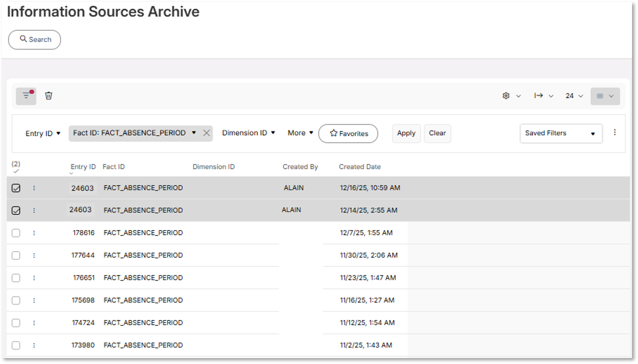Open the gear settings icon

tap(506, 96)
